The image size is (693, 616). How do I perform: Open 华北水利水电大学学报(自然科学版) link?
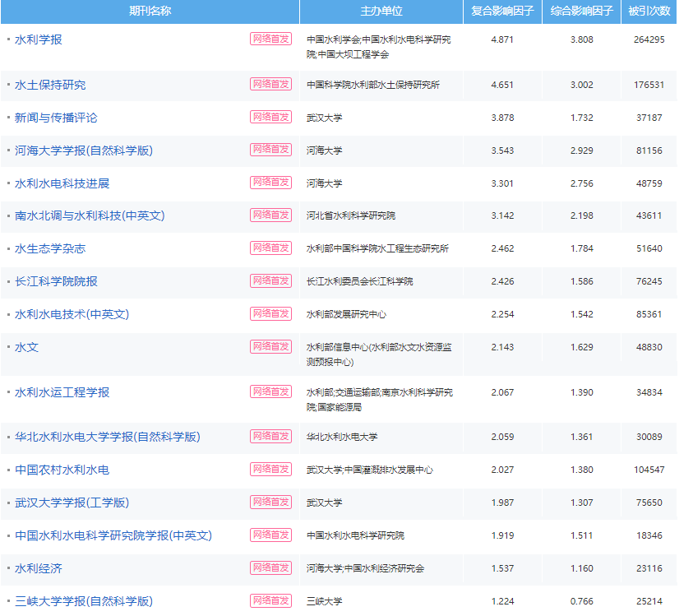tap(108, 437)
